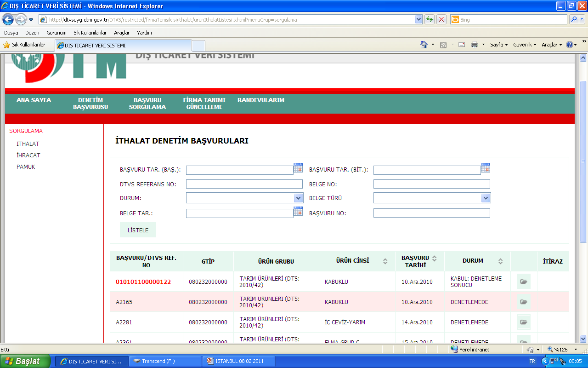Go back with browser Back button
Viewport: 588px width, 368px height.
8,19
